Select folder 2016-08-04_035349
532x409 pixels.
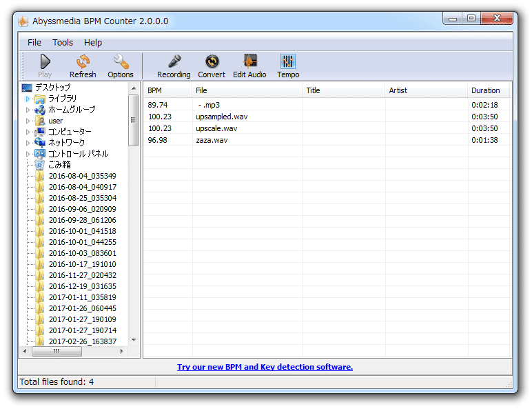[83, 176]
